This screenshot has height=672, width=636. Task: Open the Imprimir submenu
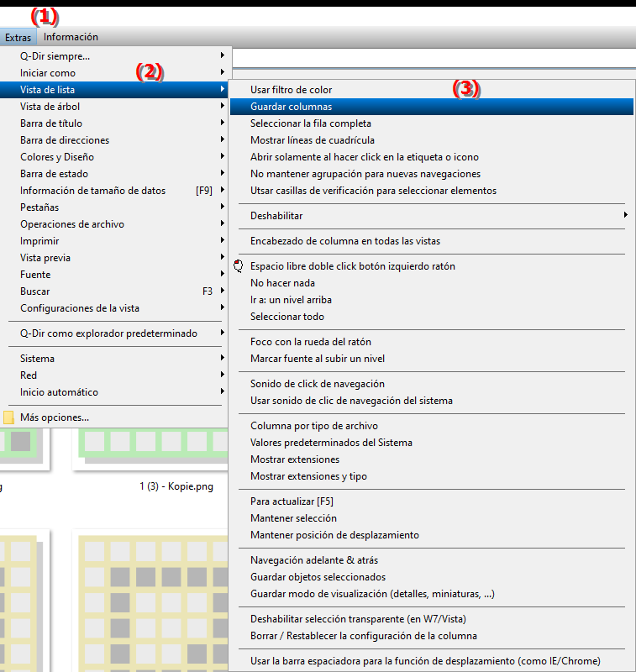click(115, 241)
